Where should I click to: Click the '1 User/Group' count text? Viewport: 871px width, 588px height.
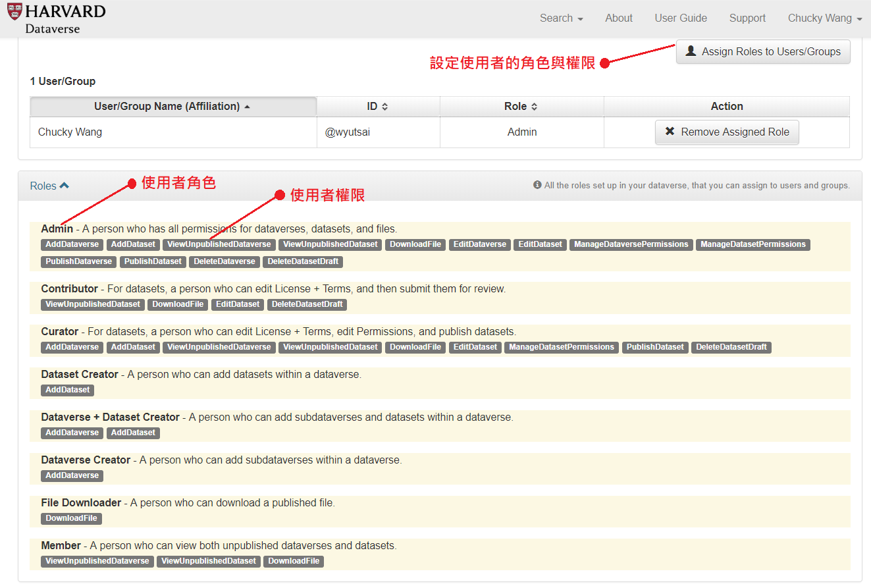click(63, 82)
